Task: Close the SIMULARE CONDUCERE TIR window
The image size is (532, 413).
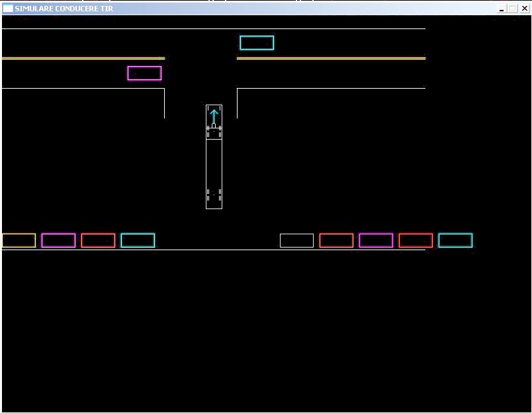Action: (x=524, y=9)
